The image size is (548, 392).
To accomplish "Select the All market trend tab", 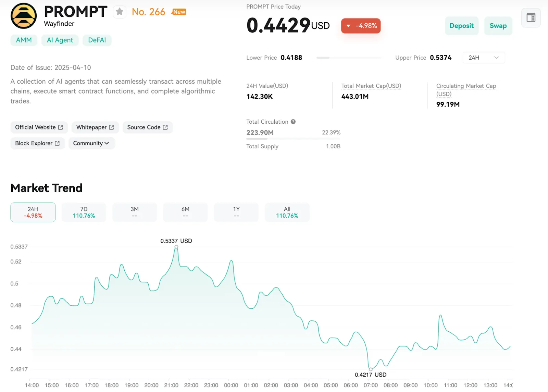I will (x=287, y=212).
